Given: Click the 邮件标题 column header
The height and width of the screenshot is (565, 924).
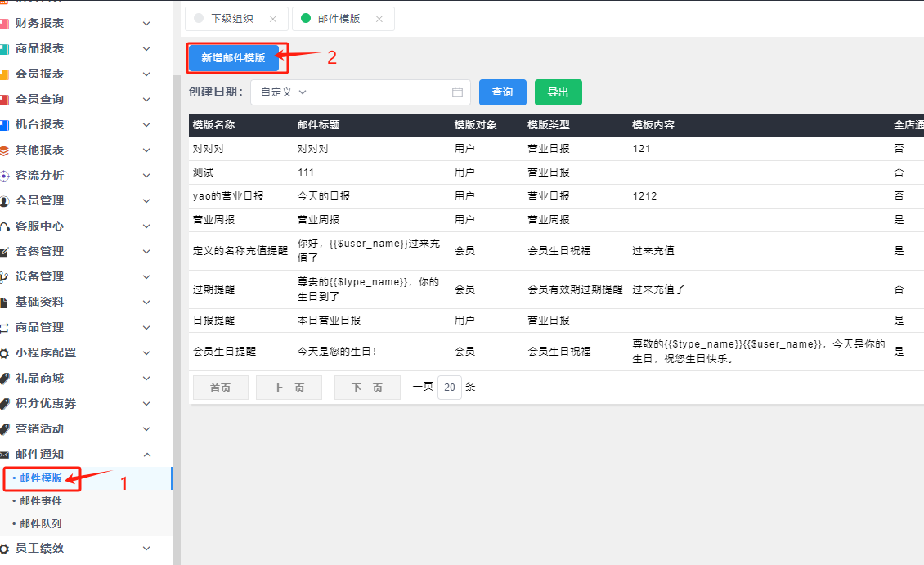Looking at the screenshot, I should 319,125.
